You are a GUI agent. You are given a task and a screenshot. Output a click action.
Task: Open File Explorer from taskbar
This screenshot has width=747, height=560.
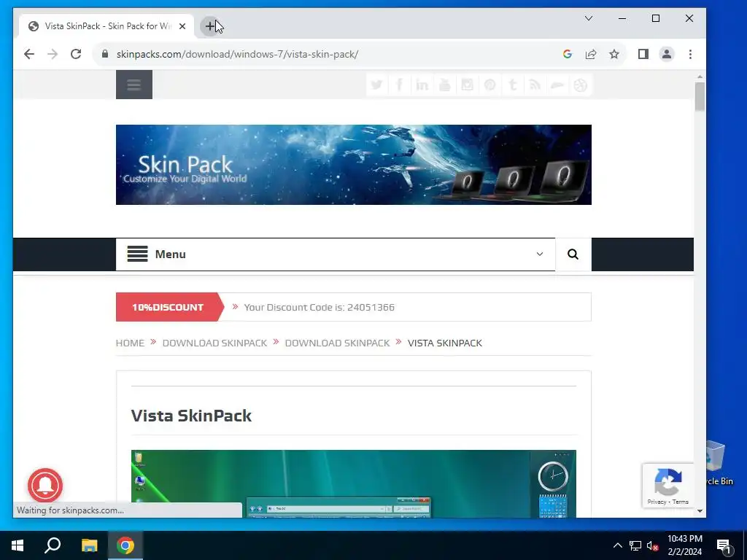tap(89, 545)
